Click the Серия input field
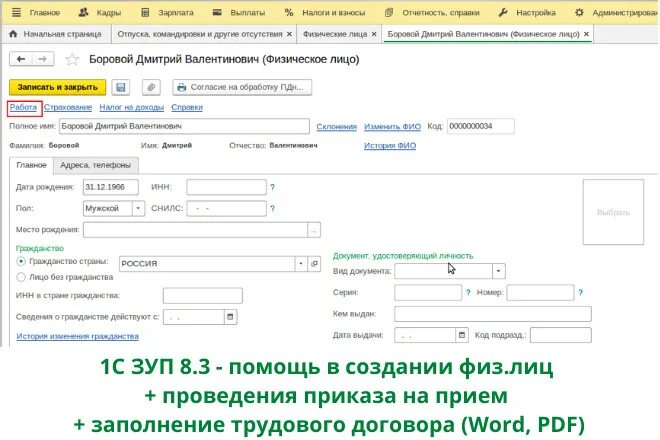This screenshot has width=660, height=440. 428,293
